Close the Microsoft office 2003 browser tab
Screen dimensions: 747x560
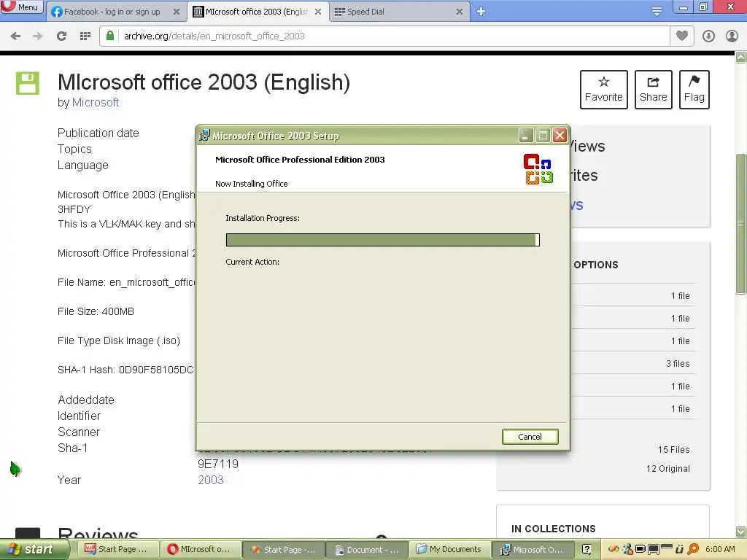[x=318, y=12]
